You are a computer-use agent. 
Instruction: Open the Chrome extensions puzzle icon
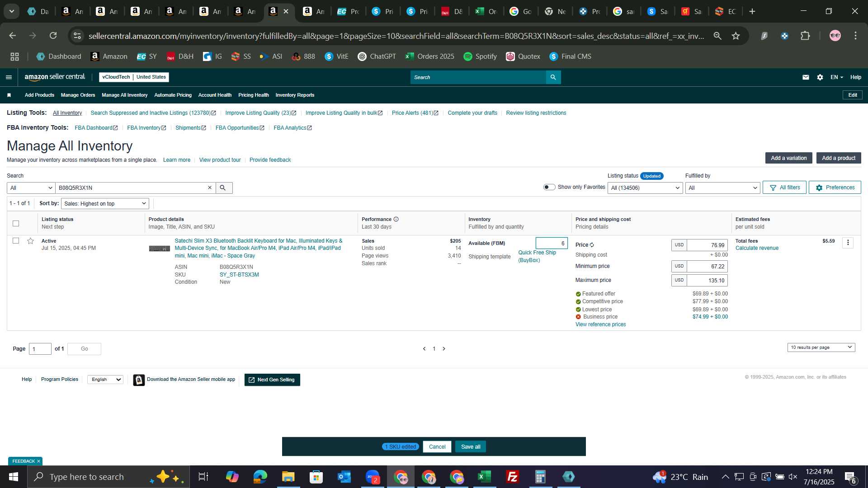point(805,36)
